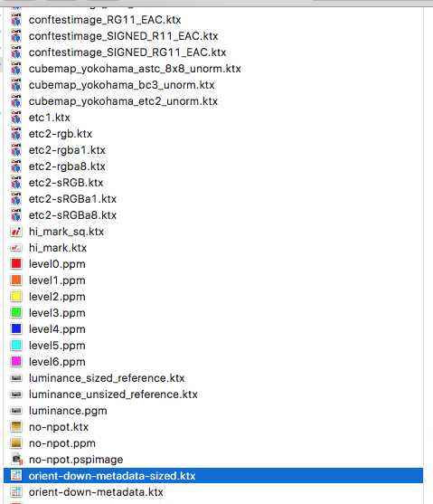Click the red thumbnail icon of level0.ppm

tap(16, 264)
